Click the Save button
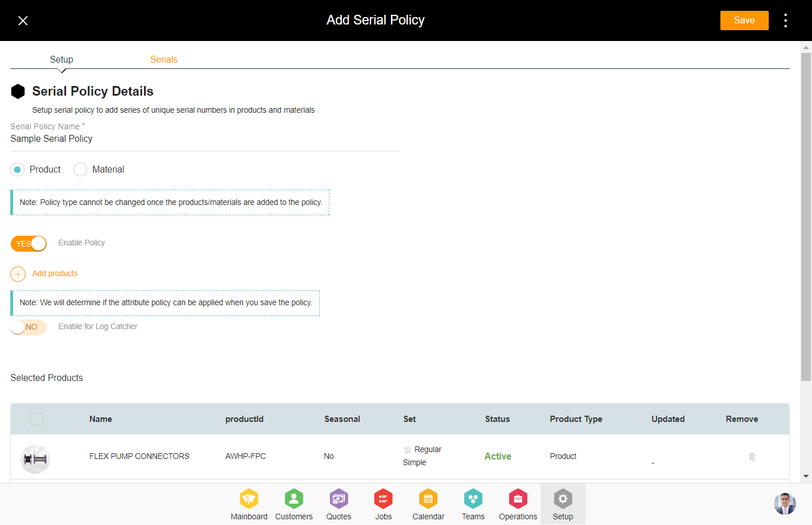 click(744, 20)
